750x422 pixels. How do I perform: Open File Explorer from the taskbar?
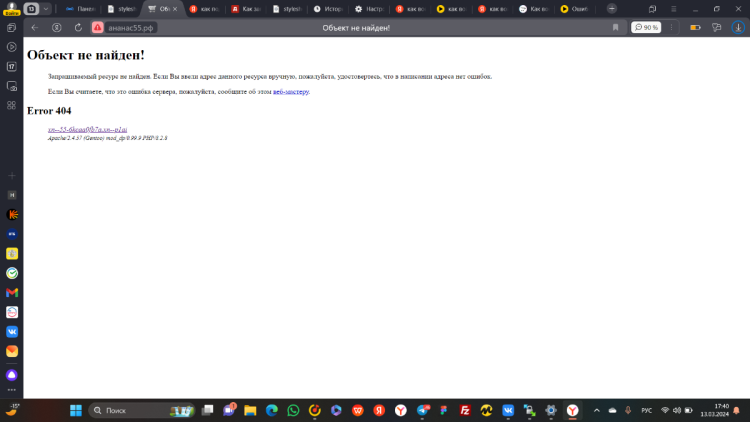[x=250, y=410]
